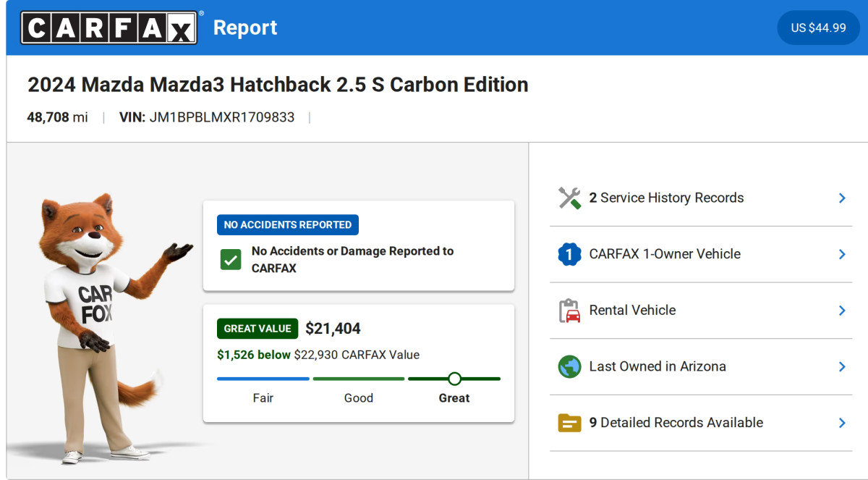Image resolution: width=868 pixels, height=480 pixels.
Task: Click the Report header text
Action: click(245, 28)
